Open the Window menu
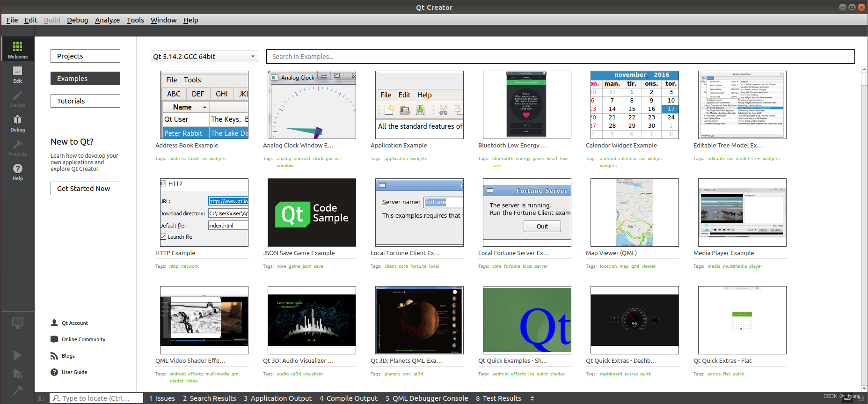The width and height of the screenshot is (868, 404). 163,20
